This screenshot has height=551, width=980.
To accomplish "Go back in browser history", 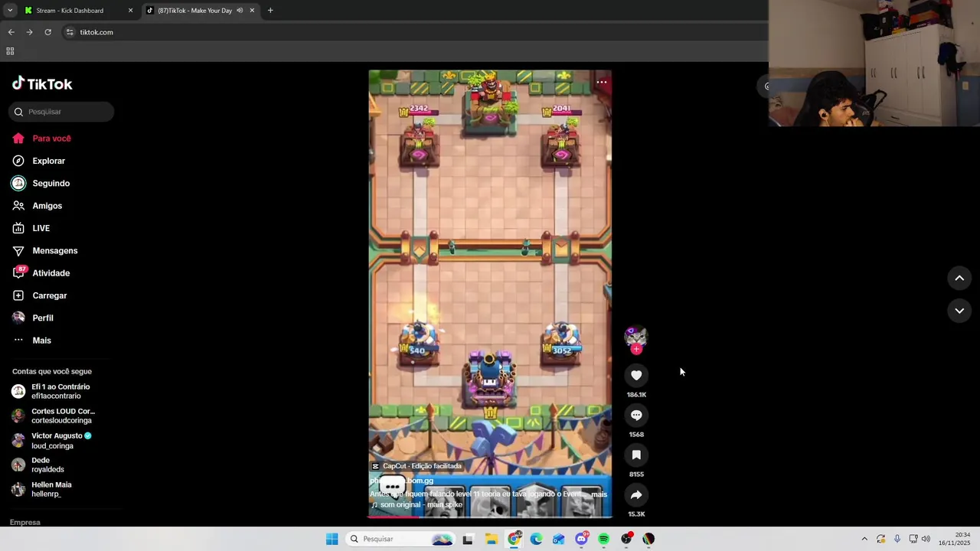I will tap(11, 32).
